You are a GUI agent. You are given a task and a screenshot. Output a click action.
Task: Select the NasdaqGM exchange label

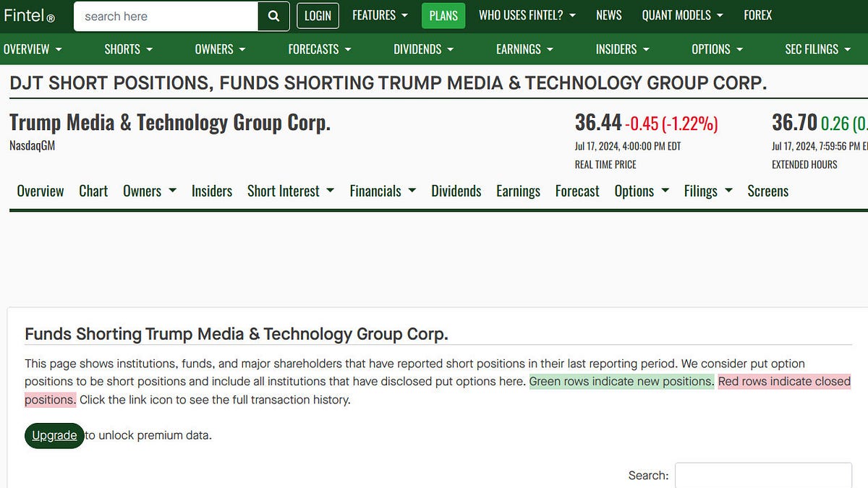(33, 146)
